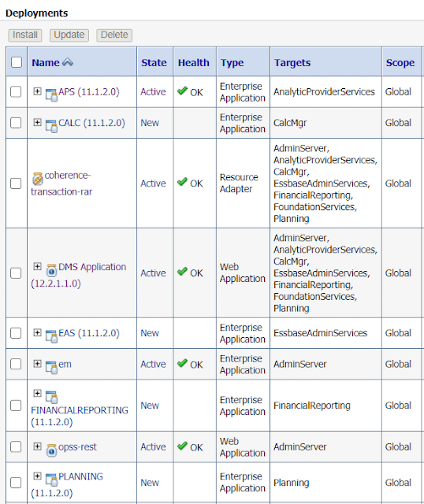Click the em deployment icon
424x504 pixels.
tap(51, 367)
